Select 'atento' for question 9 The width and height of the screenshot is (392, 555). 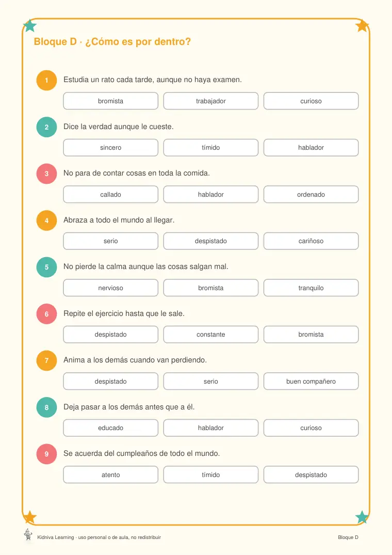coord(110,474)
